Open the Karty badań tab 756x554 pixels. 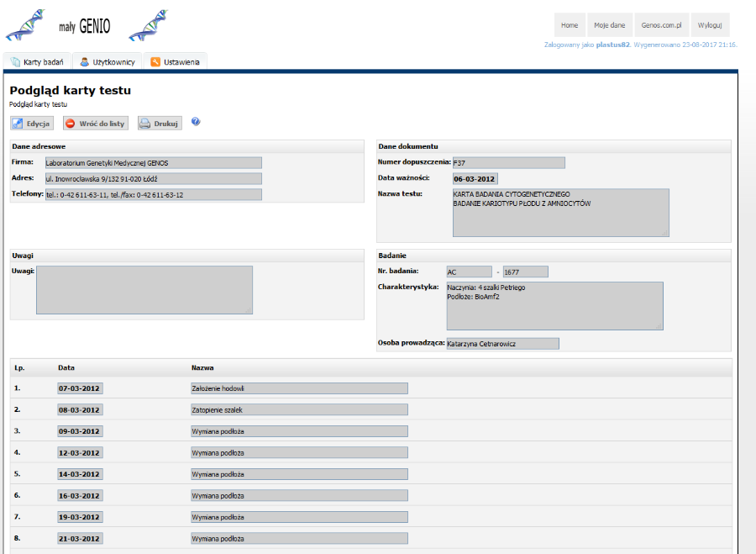coord(37,62)
